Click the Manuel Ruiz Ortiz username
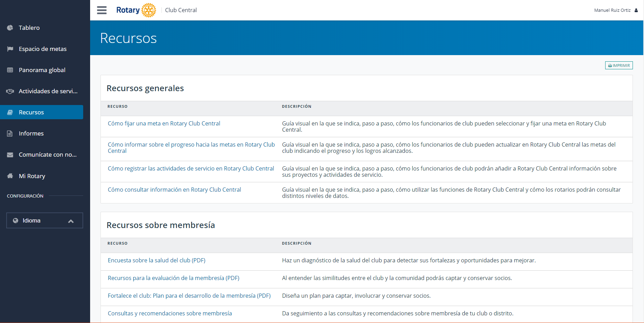 pos(612,10)
